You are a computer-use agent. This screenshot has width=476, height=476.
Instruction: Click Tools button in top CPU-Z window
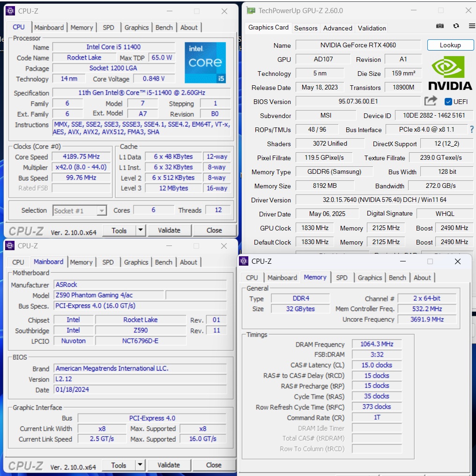click(119, 231)
